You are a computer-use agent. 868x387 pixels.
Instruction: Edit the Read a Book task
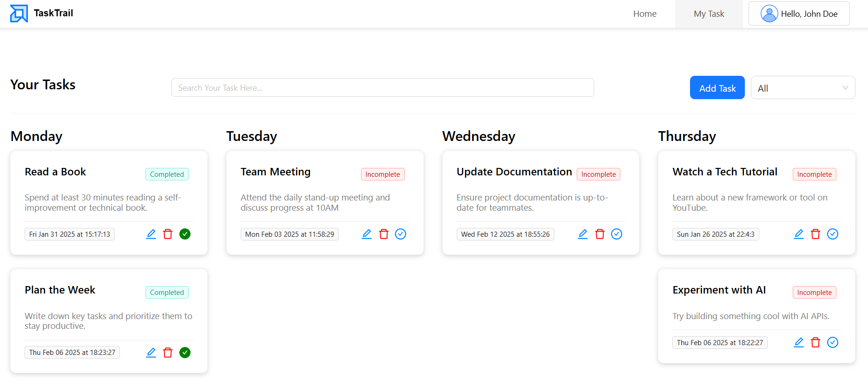tap(151, 234)
